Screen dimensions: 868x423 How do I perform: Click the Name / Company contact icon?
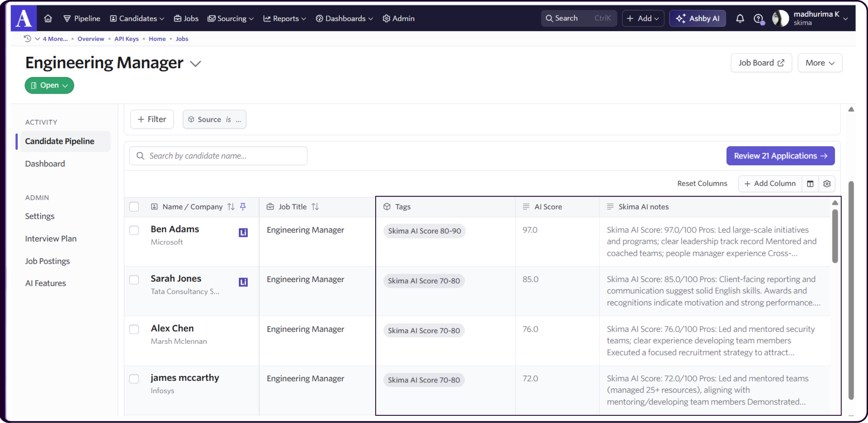pos(154,207)
